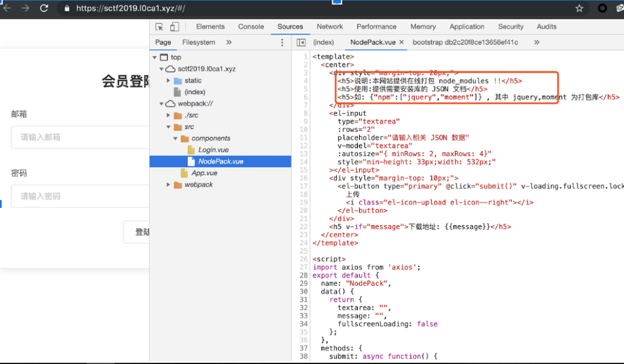624x364 pixels.
Task: Switch to the bootstrap db2c20f8ce13656ef41c tab
Action: point(465,42)
